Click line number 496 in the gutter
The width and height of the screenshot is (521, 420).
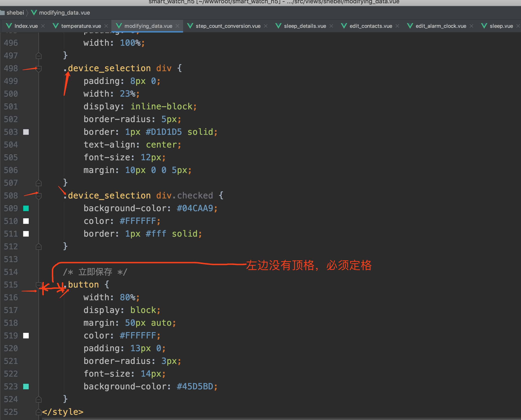click(x=11, y=43)
